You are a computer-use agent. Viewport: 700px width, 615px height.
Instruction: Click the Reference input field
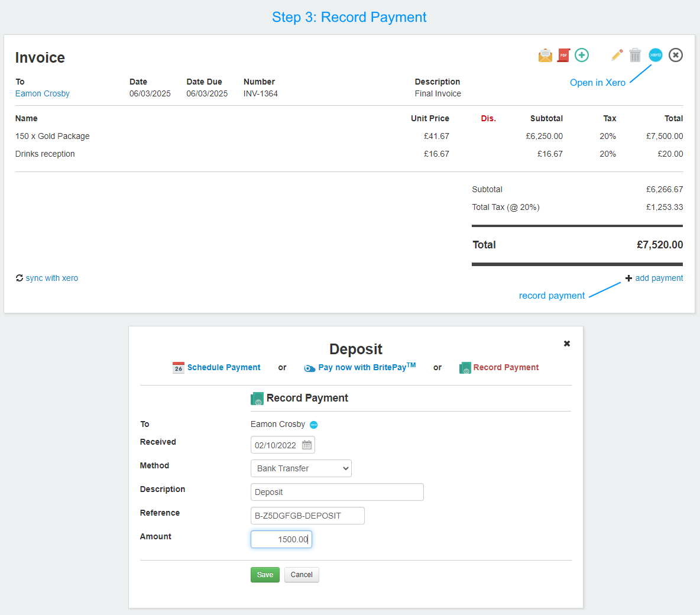click(307, 516)
